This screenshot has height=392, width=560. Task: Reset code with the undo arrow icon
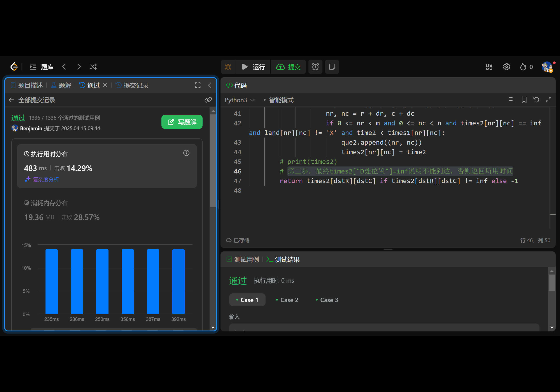[536, 100]
